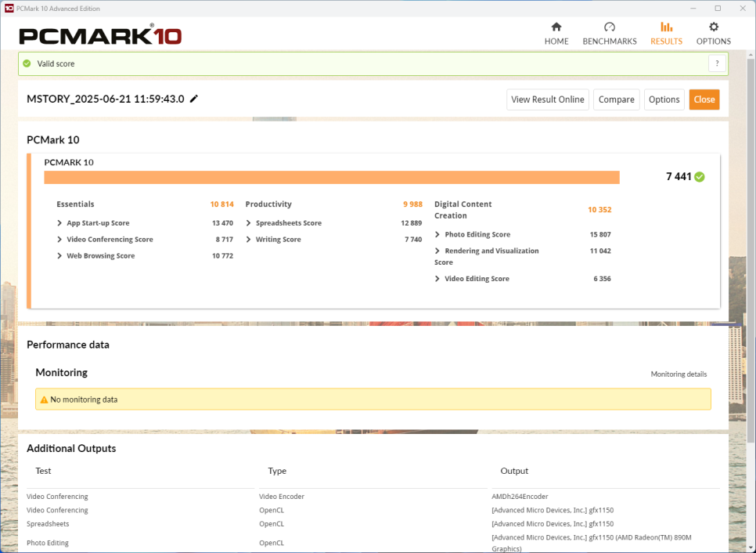Go to Benchmarks gauge icon
This screenshot has height=553, width=756.
[x=610, y=27]
